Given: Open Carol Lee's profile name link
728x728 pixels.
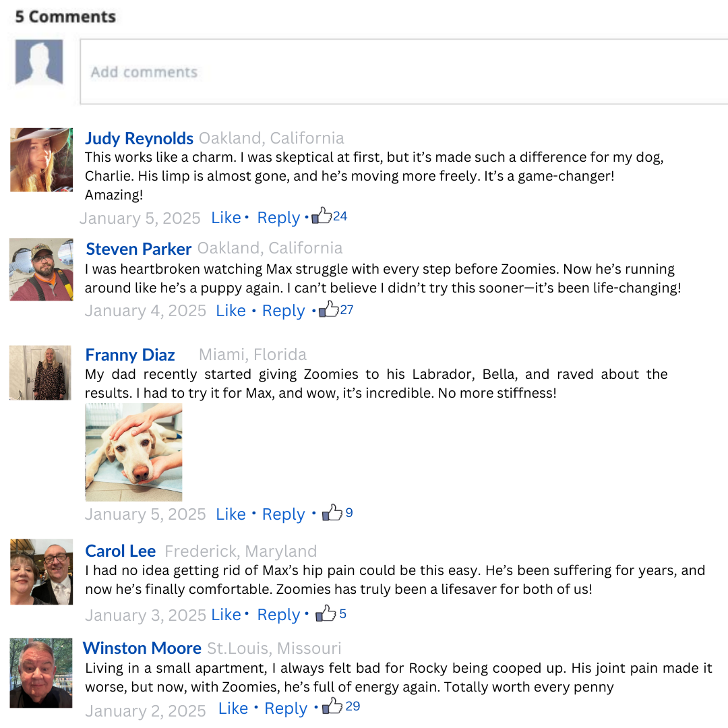Looking at the screenshot, I should [x=120, y=551].
